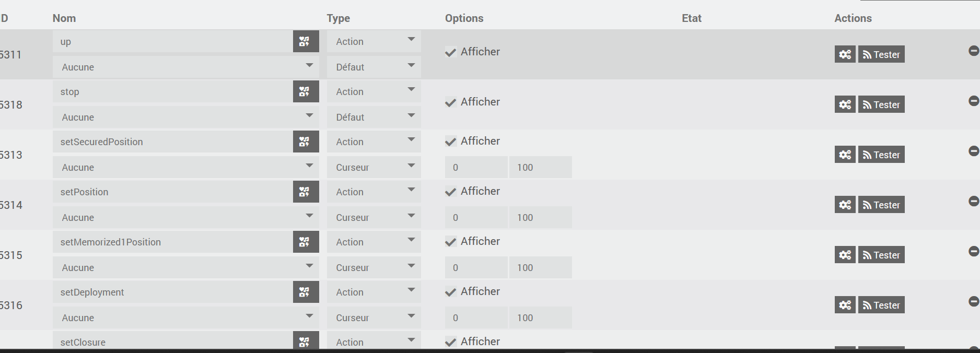The width and height of the screenshot is (980, 353).
Task: Open gear settings for the setDeployment command
Action: pos(845,305)
